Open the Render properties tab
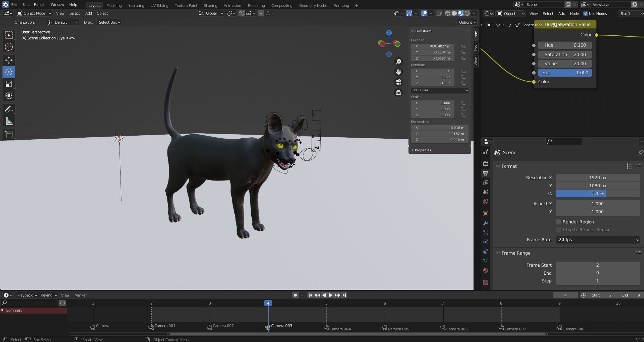Viewport: 644px width, 342px height. (485, 164)
